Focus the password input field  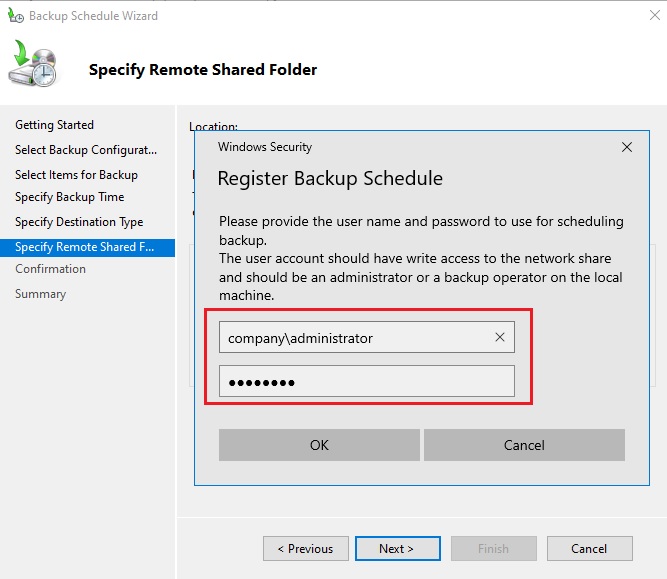(x=366, y=382)
